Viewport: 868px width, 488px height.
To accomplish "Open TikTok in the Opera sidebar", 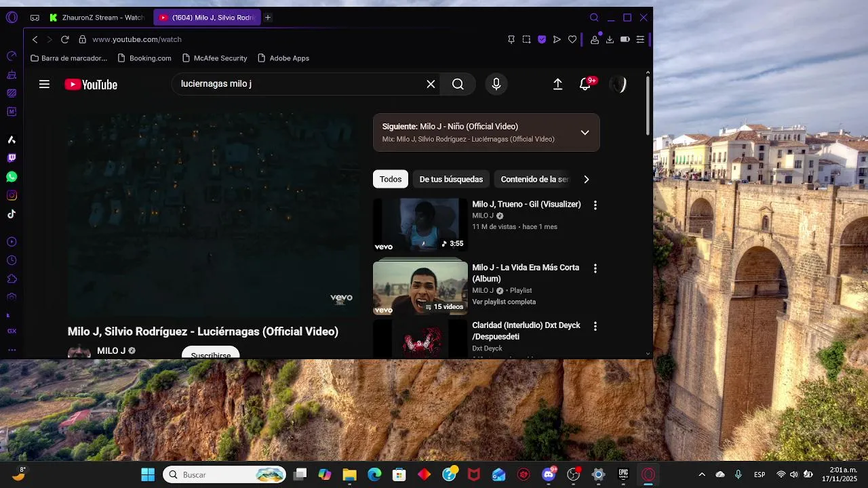I will [x=12, y=214].
